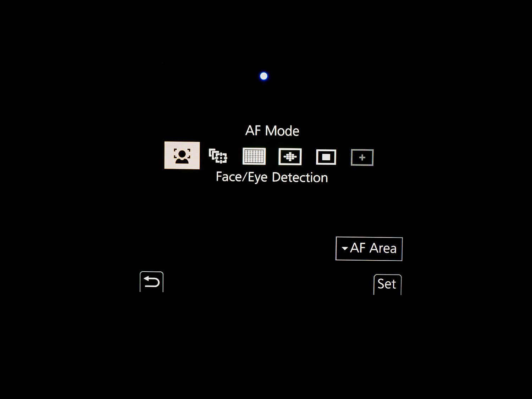The width and height of the screenshot is (532, 399).
Task: Select the dense grid multi-area AF icon
Action: (254, 156)
